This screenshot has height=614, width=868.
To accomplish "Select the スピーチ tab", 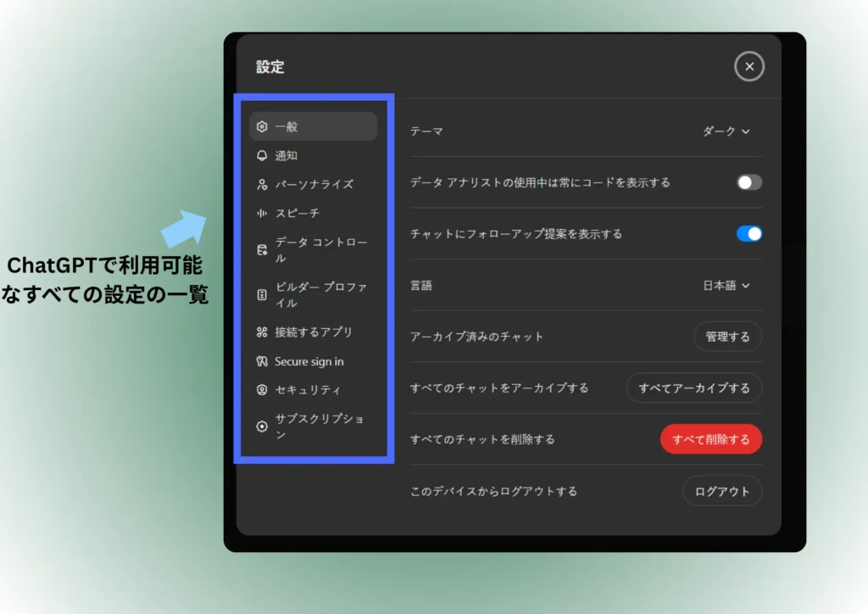I will pos(314,213).
